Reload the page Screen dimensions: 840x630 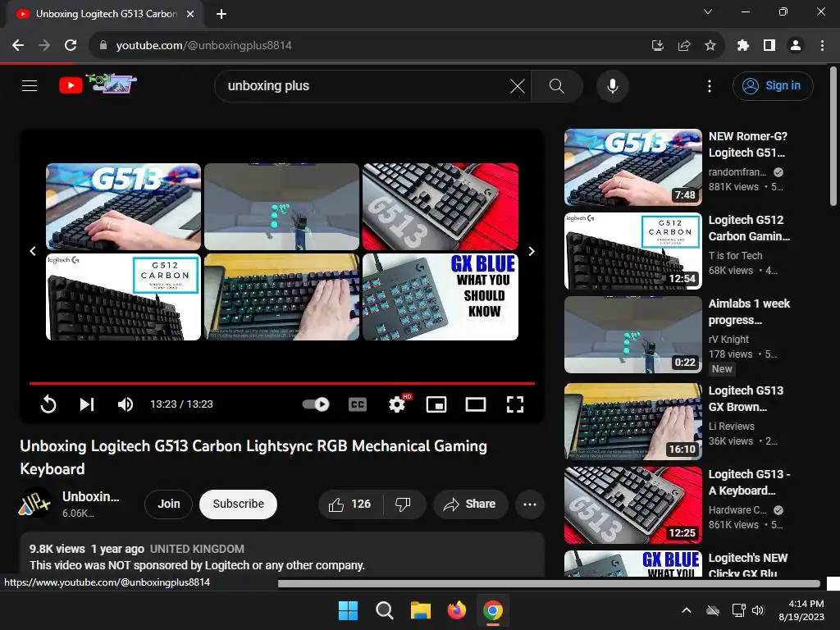tap(71, 46)
